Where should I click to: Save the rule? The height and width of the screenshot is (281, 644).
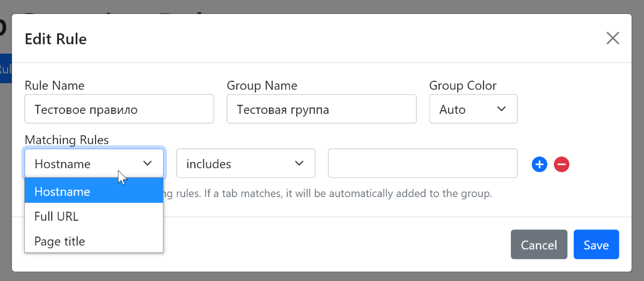click(596, 244)
